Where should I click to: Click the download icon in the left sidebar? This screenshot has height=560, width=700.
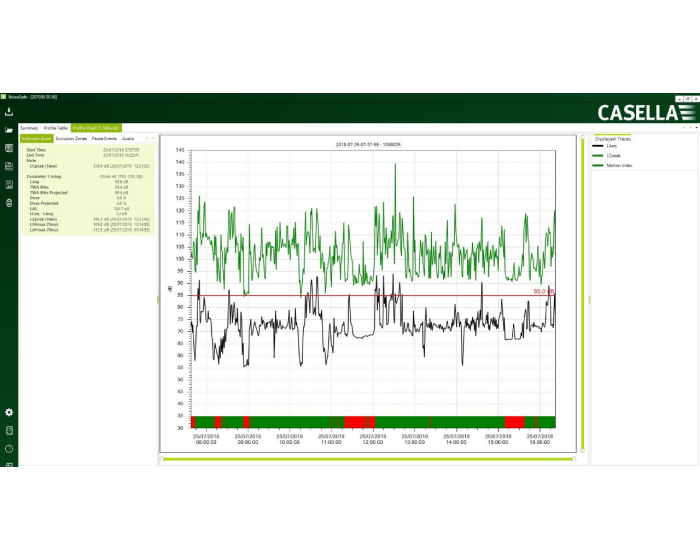pos(9,111)
